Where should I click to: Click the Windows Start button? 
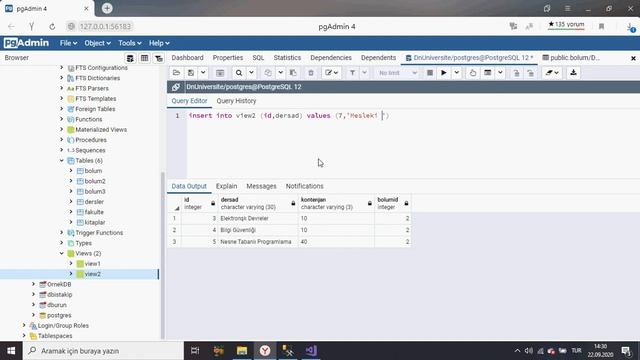pyautogui.click(x=11, y=351)
